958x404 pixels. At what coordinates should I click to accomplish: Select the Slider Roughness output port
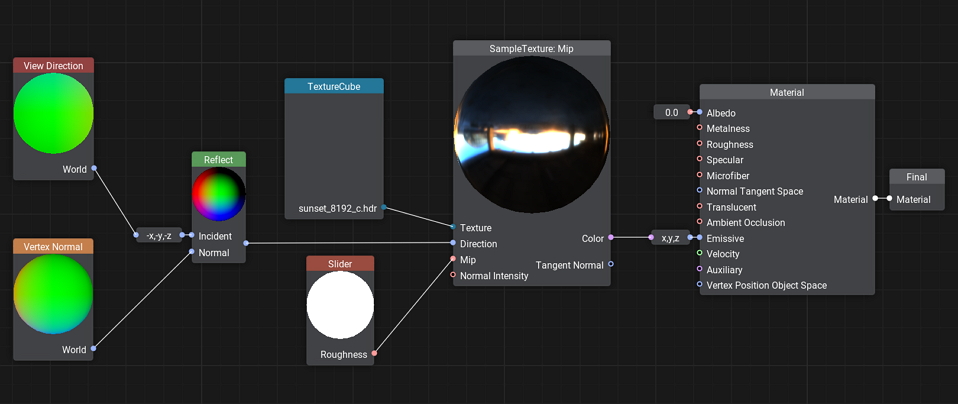click(374, 353)
